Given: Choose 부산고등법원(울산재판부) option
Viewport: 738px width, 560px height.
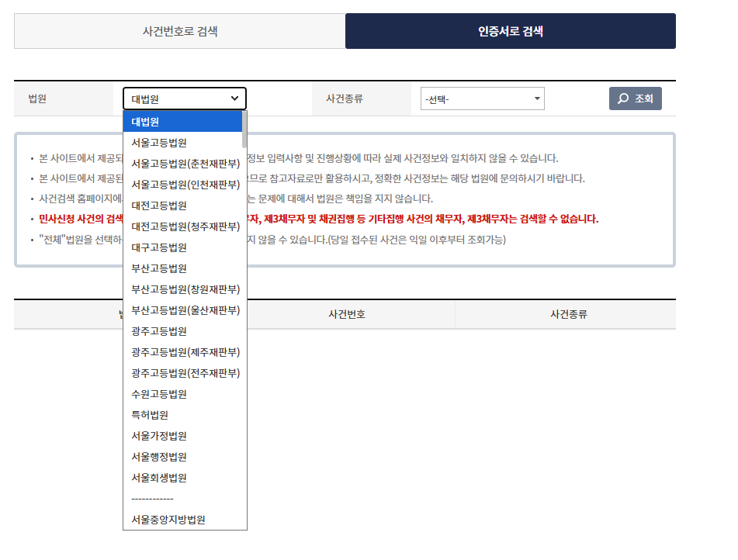Looking at the screenshot, I should pyautogui.click(x=182, y=310).
